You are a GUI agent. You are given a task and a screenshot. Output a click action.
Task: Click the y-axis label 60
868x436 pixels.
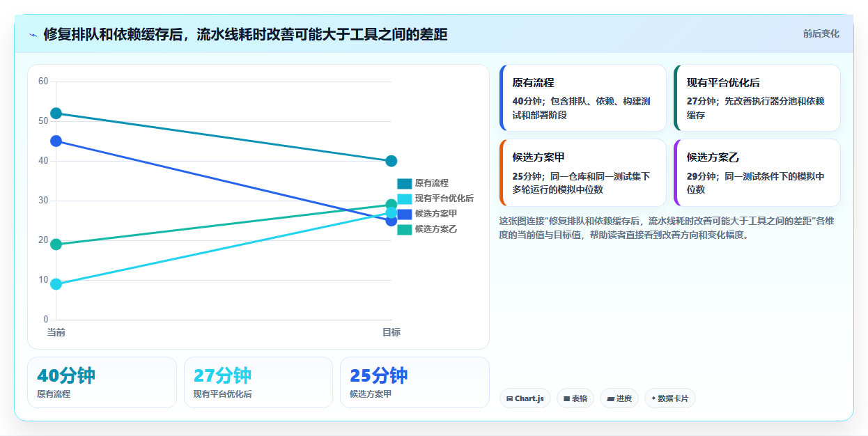click(x=43, y=81)
